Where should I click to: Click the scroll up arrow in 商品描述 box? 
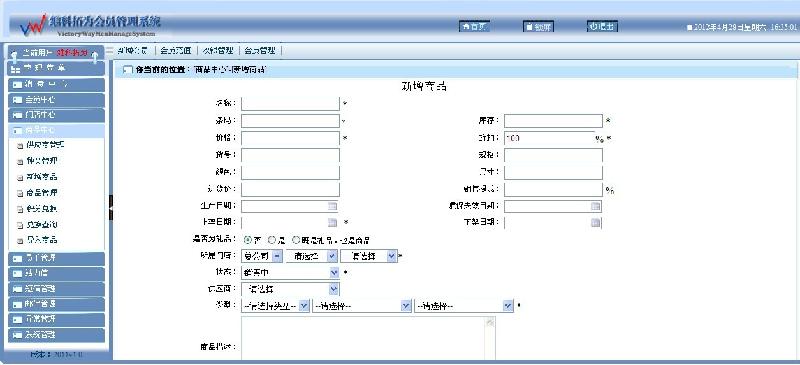(490, 322)
